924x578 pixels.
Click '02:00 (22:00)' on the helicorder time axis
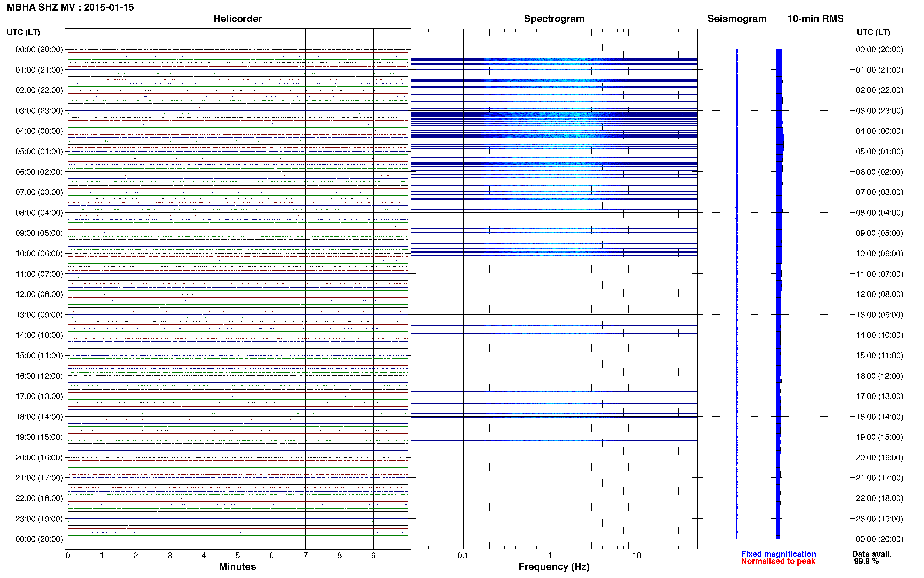(x=39, y=90)
